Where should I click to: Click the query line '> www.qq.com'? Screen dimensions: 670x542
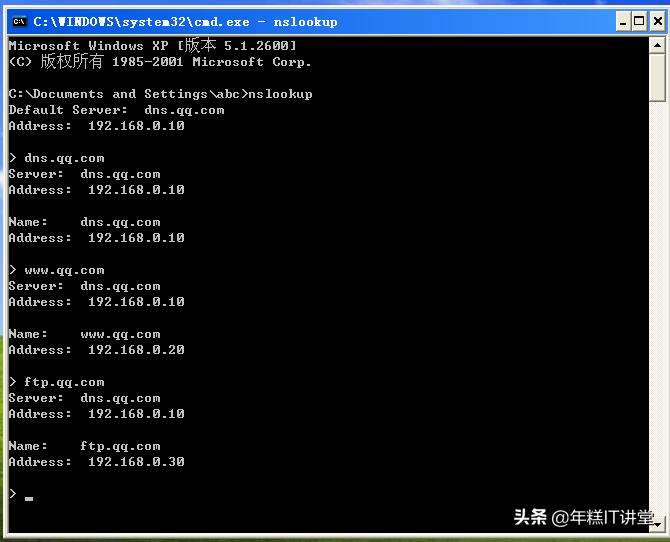(x=56, y=270)
